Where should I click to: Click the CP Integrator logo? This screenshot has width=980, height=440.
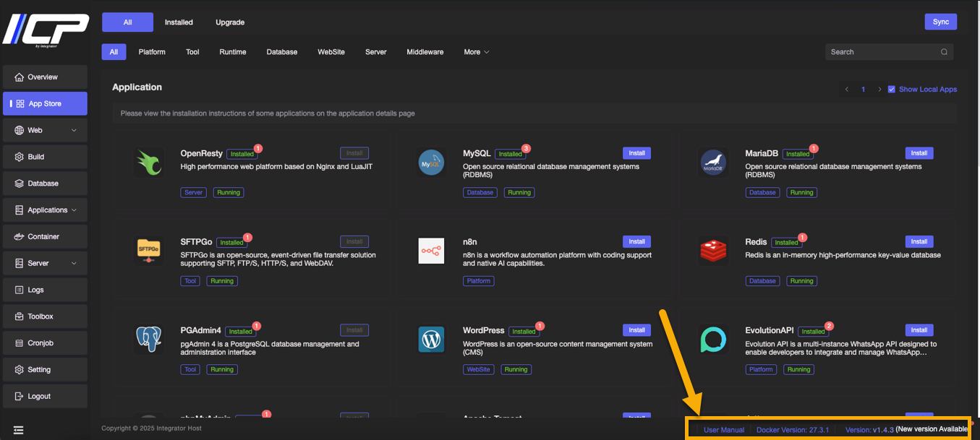pyautogui.click(x=45, y=30)
